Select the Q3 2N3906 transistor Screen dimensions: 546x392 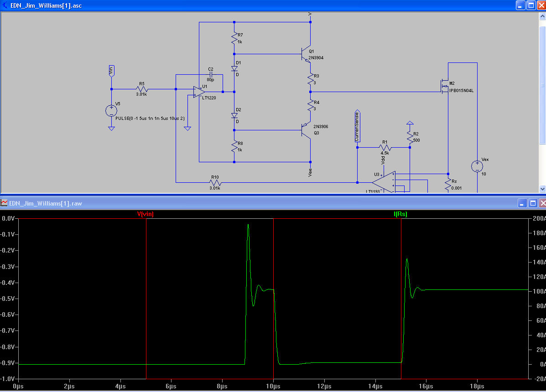point(306,130)
